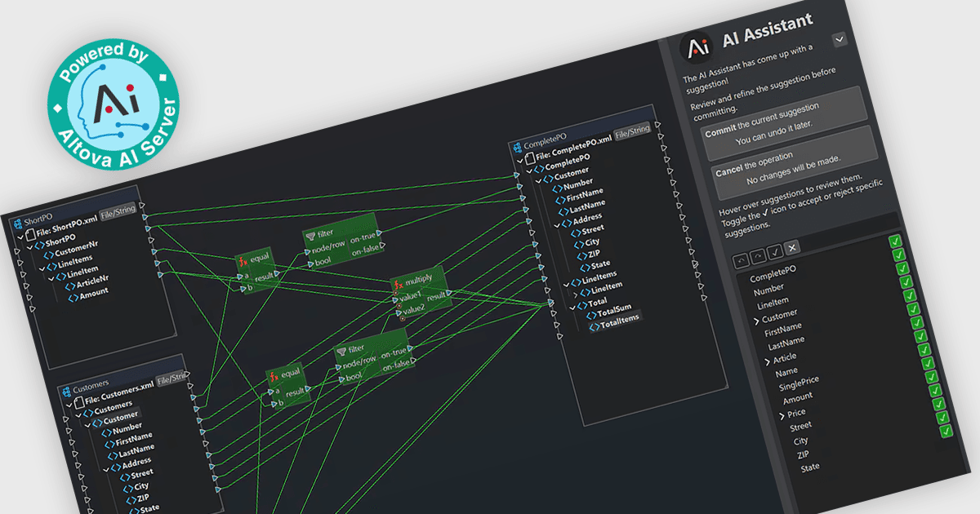This screenshot has width=980, height=514.
Task: Click the element icon beside ShortPO Amount
Action: pyautogui.click(x=72, y=299)
